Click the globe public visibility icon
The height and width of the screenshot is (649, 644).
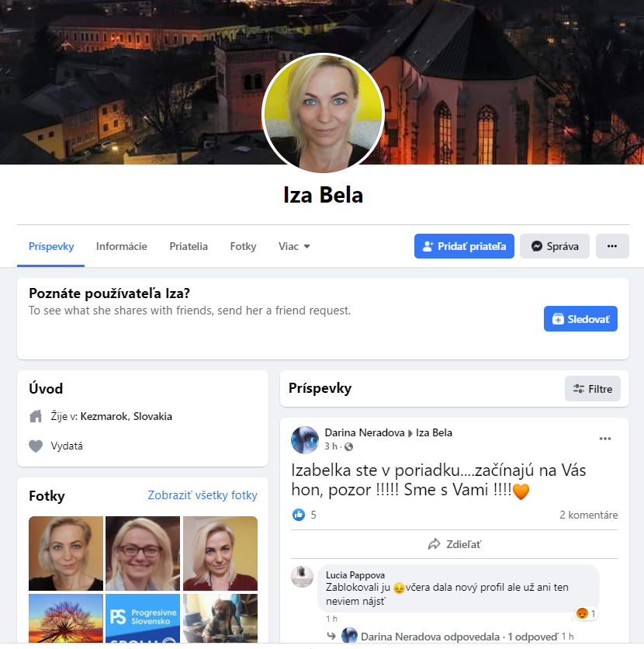[348, 446]
